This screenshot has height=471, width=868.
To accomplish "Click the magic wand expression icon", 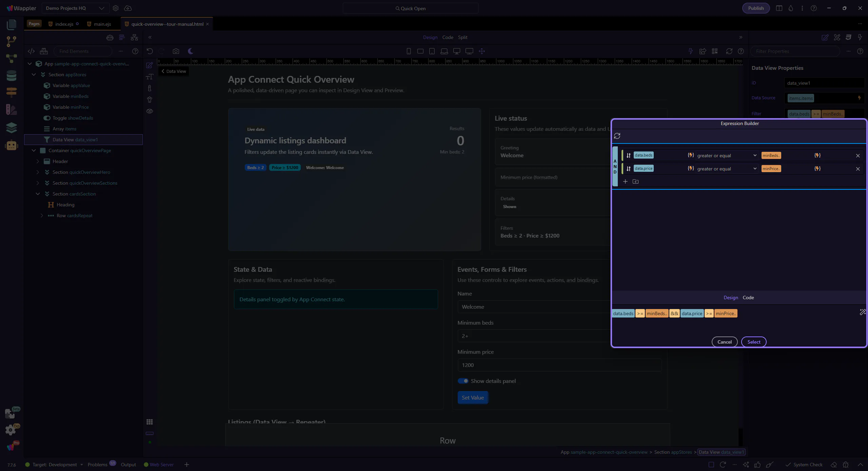I will [x=863, y=312].
